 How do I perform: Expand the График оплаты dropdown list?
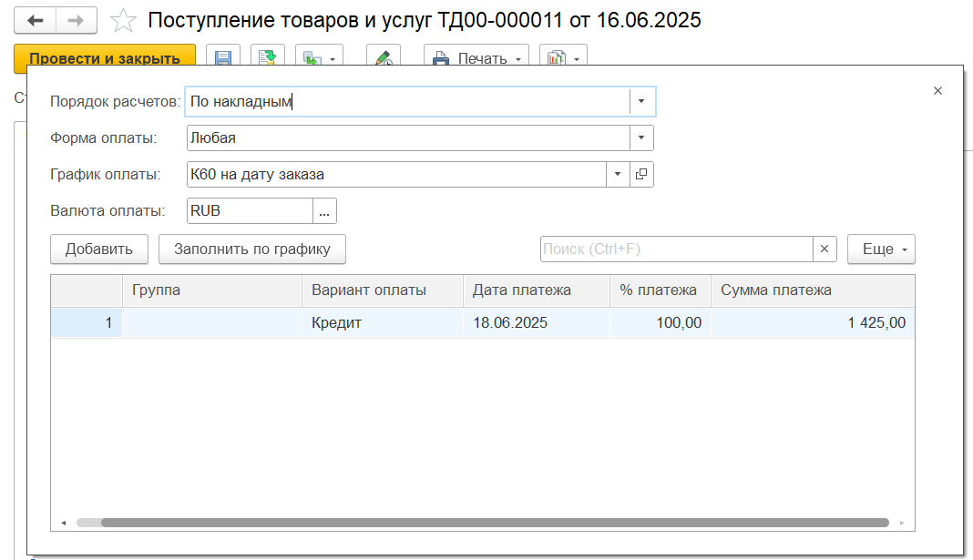pos(618,174)
